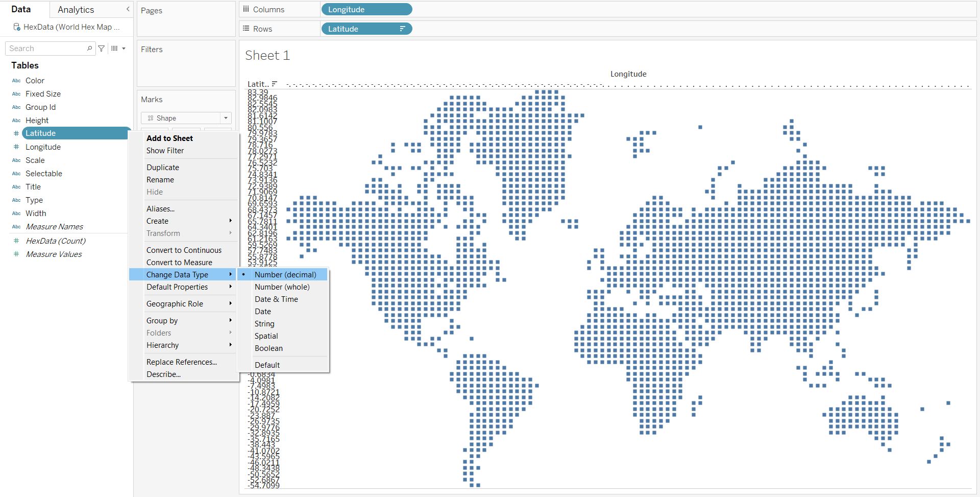Image resolution: width=980 pixels, height=497 pixels.
Task: Collapse the Data pane with the arrow
Action: pyautogui.click(x=128, y=9)
